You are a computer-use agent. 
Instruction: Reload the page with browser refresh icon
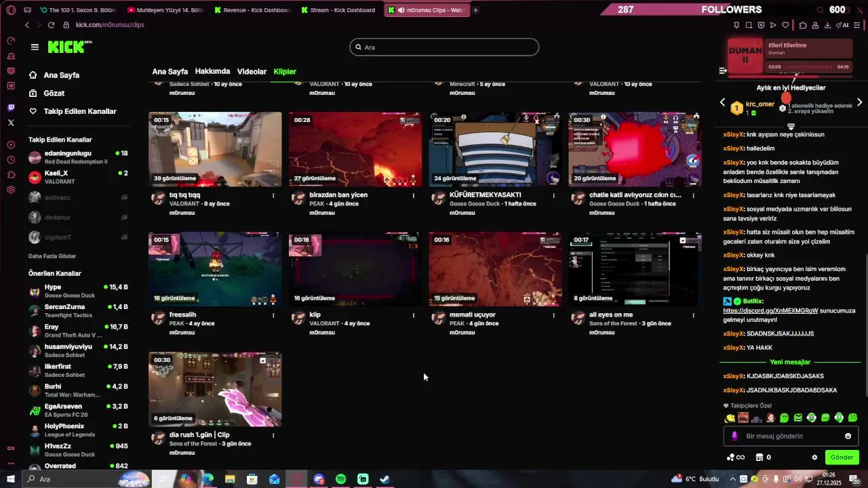click(x=51, y=25)
